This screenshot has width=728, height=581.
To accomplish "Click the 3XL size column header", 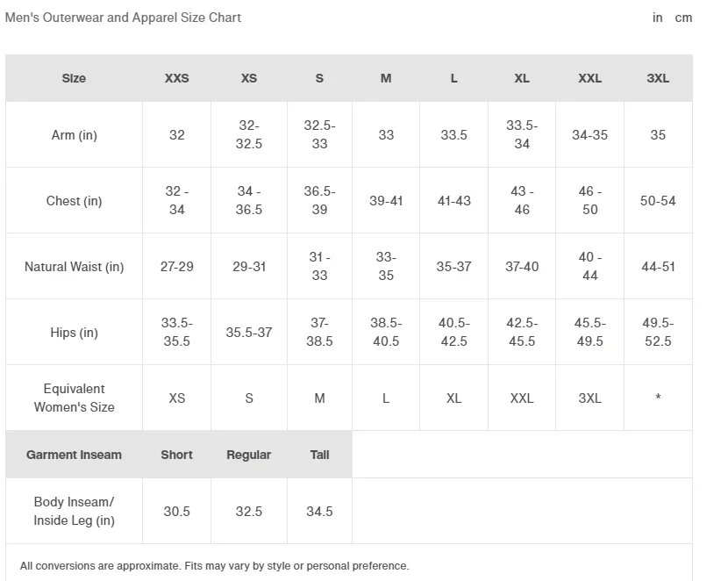I will (658, 78).
